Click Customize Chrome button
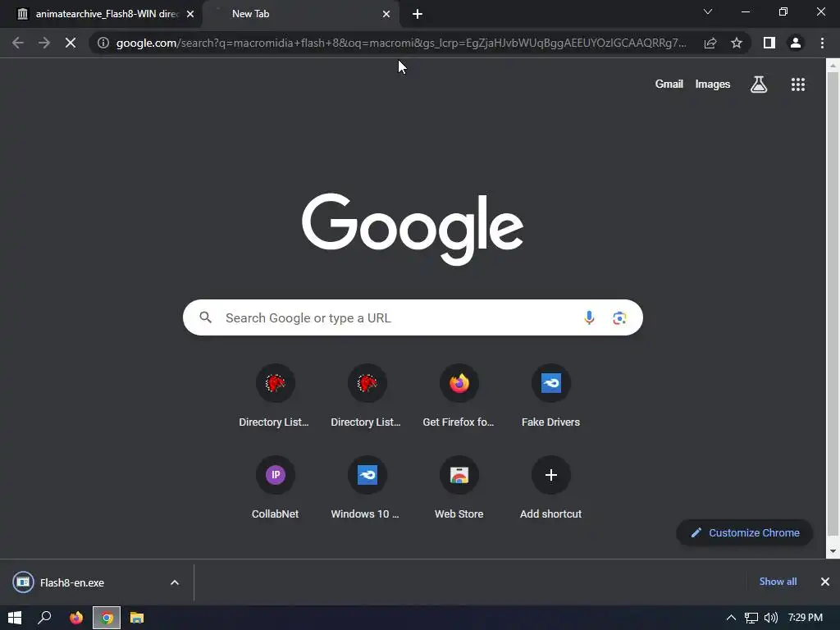This screenshot has width=840, height=630. point(745,532)
